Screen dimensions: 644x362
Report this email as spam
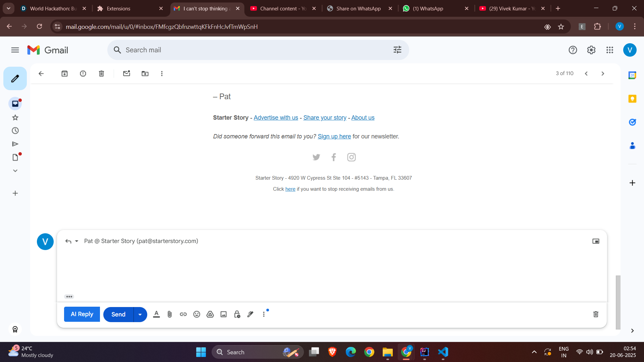[83, 73]
